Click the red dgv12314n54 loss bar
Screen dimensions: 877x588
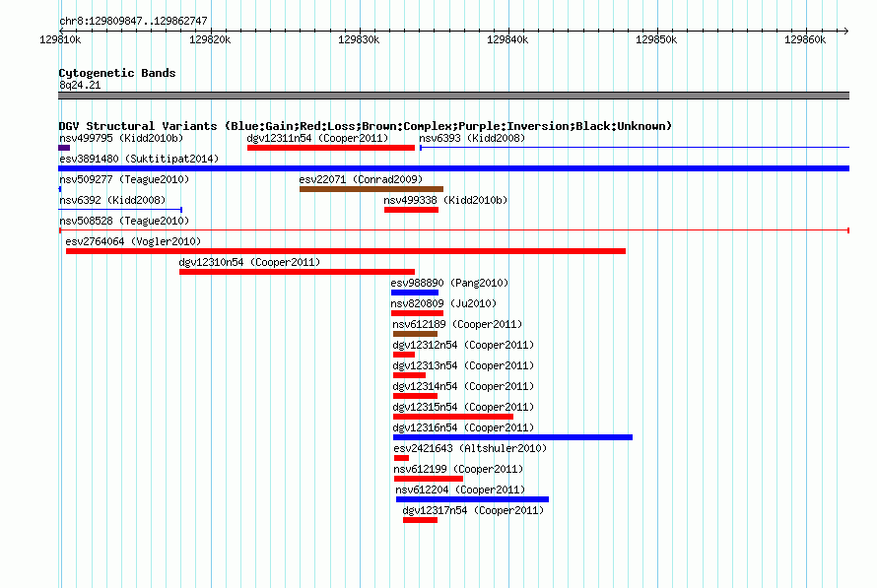point(415,396)
